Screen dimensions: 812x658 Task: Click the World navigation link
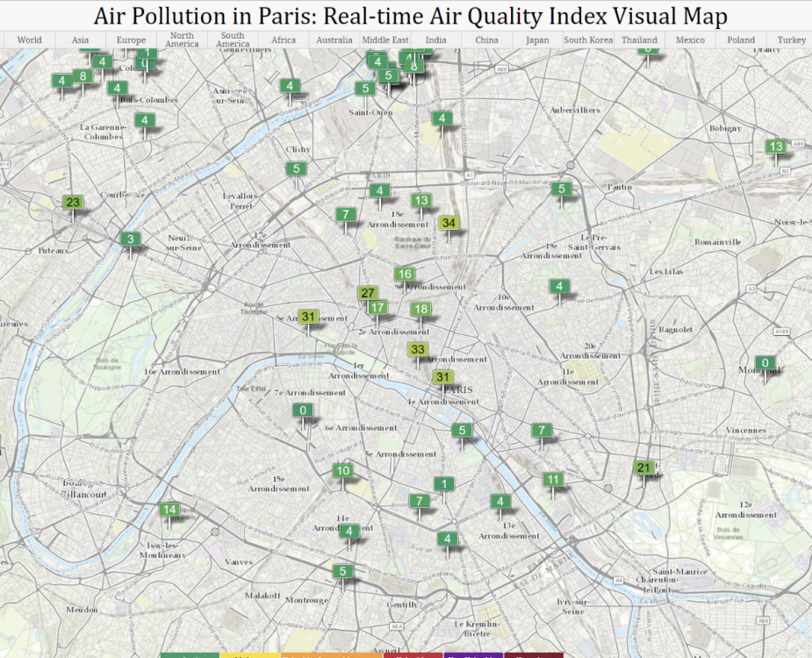[x=29, y=40]
